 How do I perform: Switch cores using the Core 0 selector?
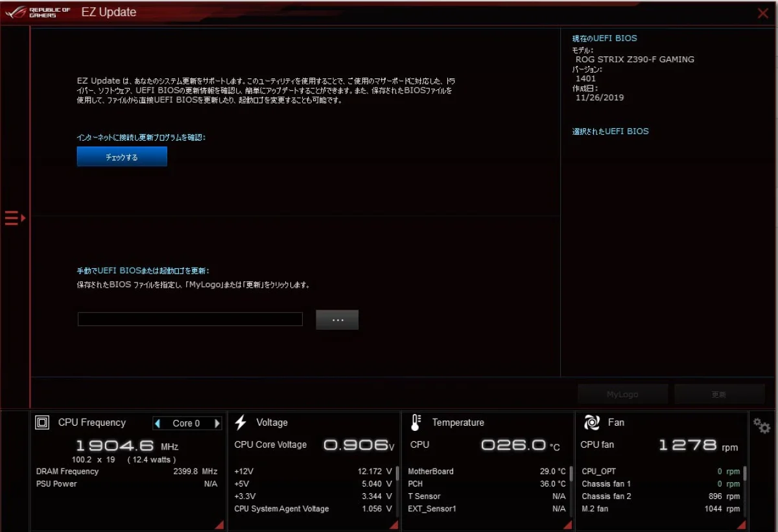[188, 423]
